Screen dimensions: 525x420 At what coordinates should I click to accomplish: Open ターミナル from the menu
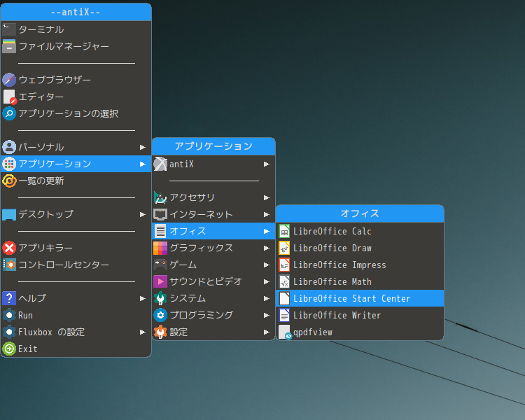(x=76, y=29)
